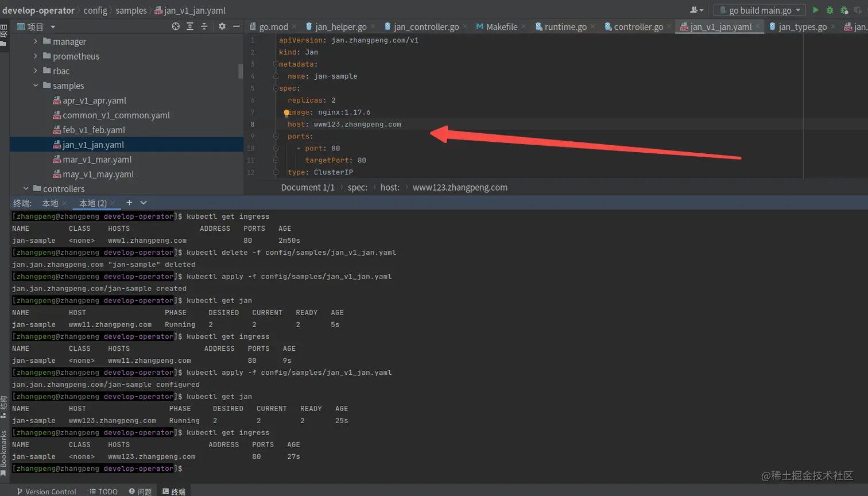Click develop-operator in breadcrumb path
The width and height of the screenshot is (868, 496).
[x=38, y=10]
